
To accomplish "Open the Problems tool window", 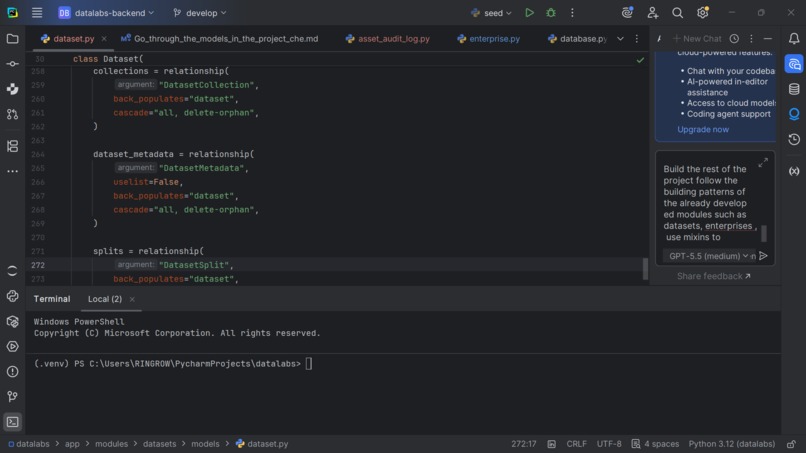I will pyautogui.click(x=12, y=372).
